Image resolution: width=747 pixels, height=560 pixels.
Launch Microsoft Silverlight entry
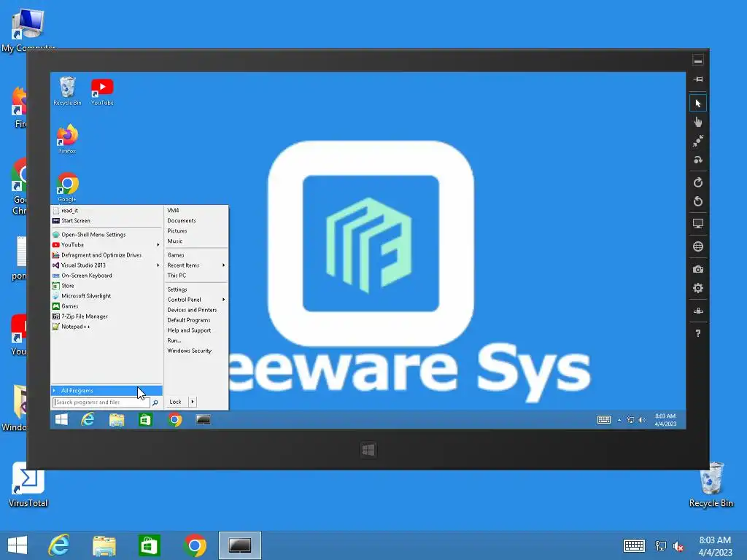[107, 296]
